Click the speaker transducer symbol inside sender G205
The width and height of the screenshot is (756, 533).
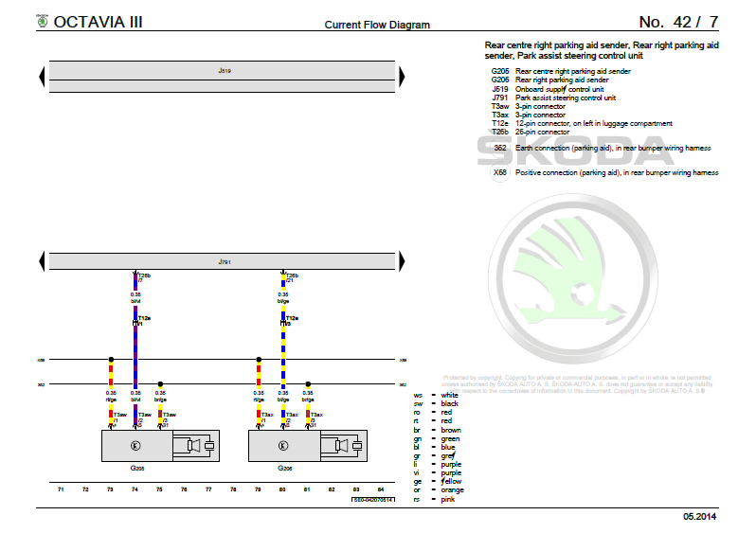pyautogui.click(x=194, y=446)
